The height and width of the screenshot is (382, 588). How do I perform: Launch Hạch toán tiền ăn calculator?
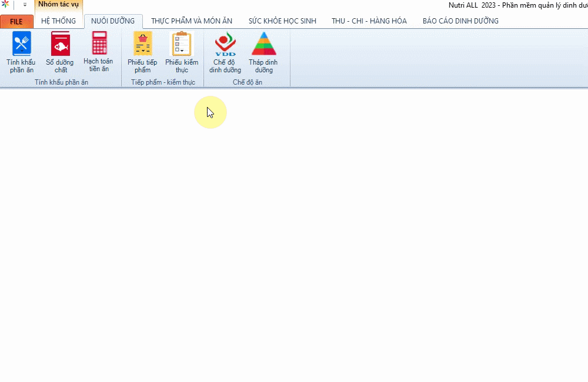coord(98,52)
